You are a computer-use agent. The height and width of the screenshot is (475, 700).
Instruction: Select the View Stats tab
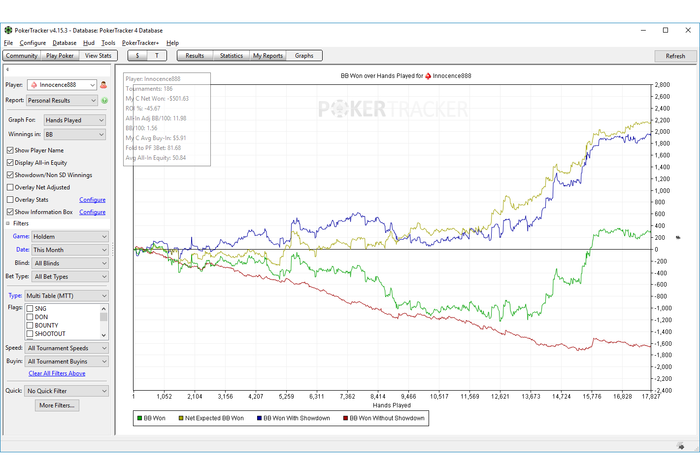coord(98,56)
